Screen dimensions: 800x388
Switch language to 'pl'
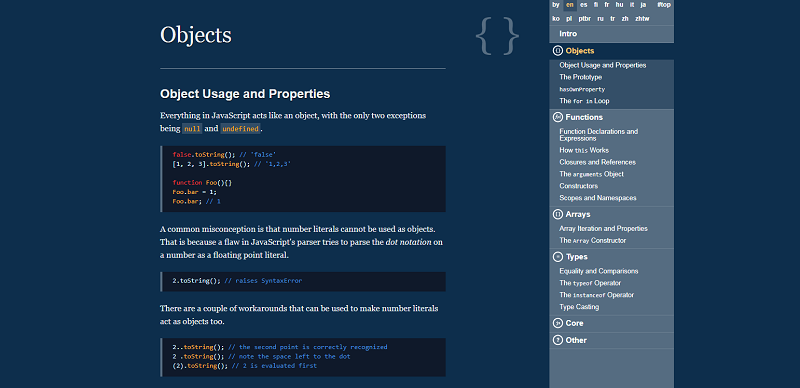coord(569,18)
